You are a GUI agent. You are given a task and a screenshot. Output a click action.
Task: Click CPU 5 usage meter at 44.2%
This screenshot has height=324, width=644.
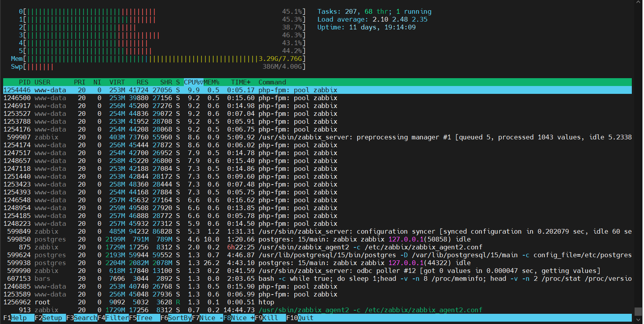click(162, 51)
